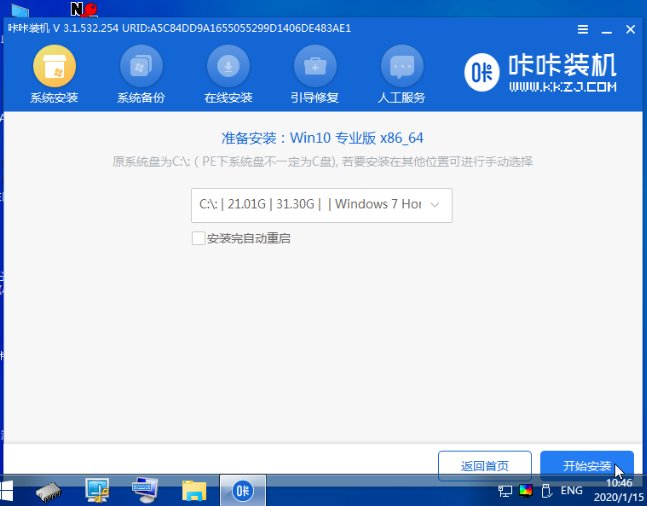Click the dropdown arrow beside Windows 7 Home
Screen dimensions: 647x506
[435, 204]
